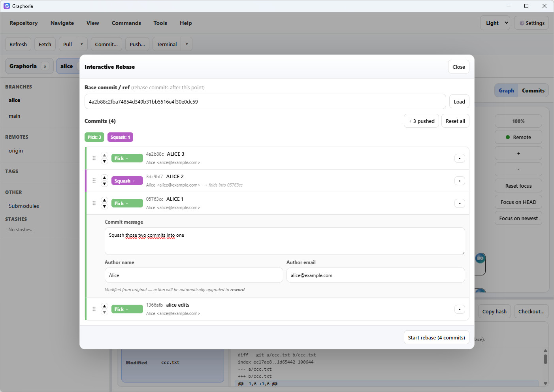Click drag handle of alice edits commit
This screenshot has width=554, height=392.
94,309
